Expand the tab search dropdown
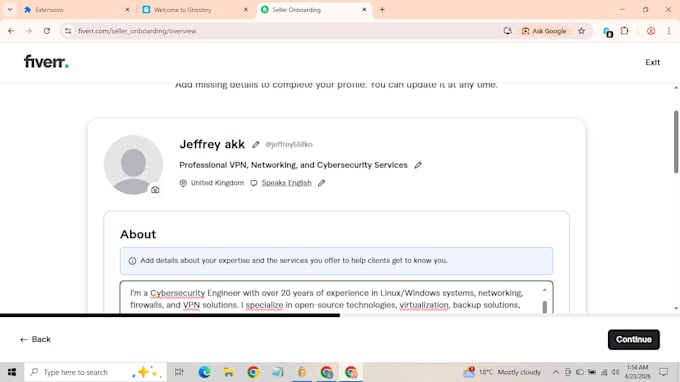 point(10,10)
